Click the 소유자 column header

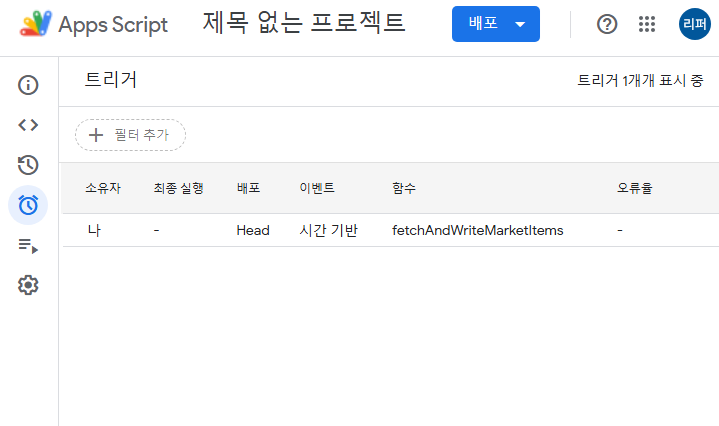pyautogui.click(x=103, y=188)
